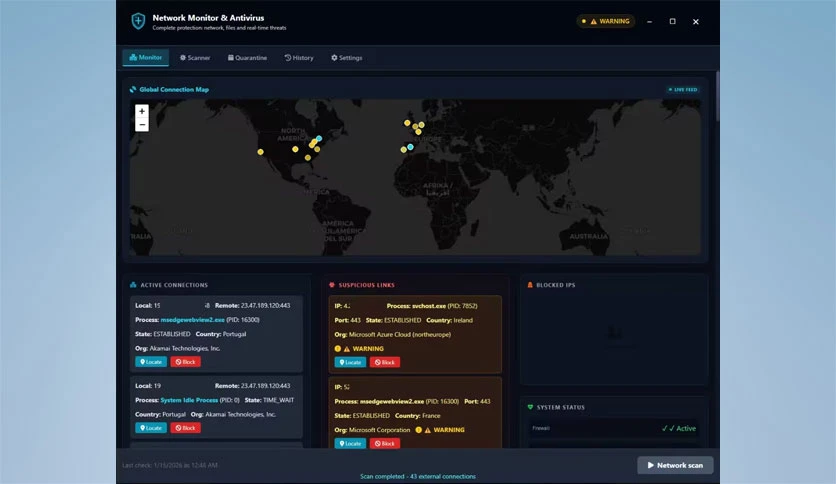Click 'Scan completed - 43 external connections' status
The height and width of the screenshot is (484, 836).
417,477
